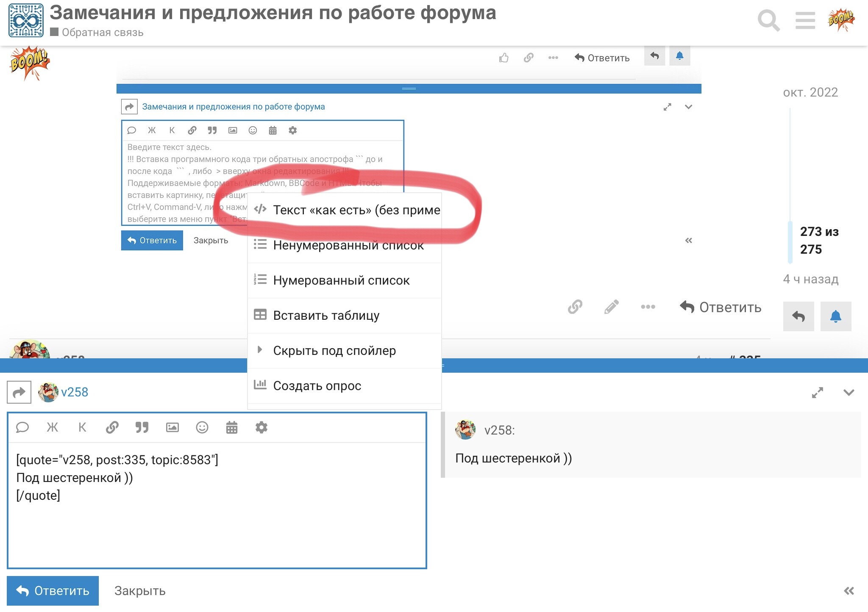The height and width of the screenshot is (612, 868).
Task: Open emoji picker in composer toolbar
Action: pyautogui.click(x=202, y=427)
